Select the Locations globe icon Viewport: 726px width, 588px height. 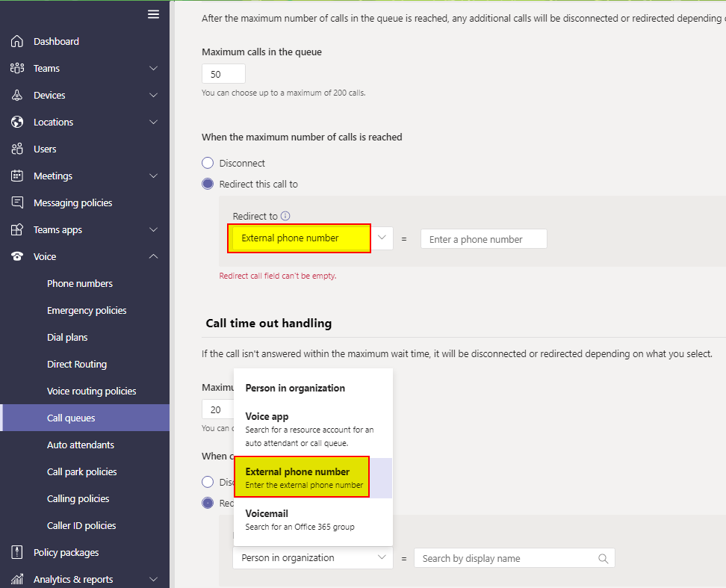click(x=17, y=122)
